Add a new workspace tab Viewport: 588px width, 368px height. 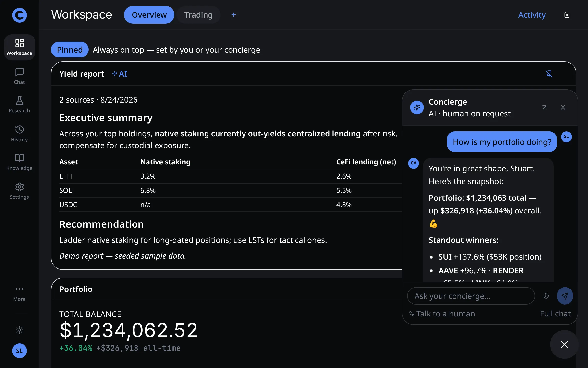[x=234, y=15]
